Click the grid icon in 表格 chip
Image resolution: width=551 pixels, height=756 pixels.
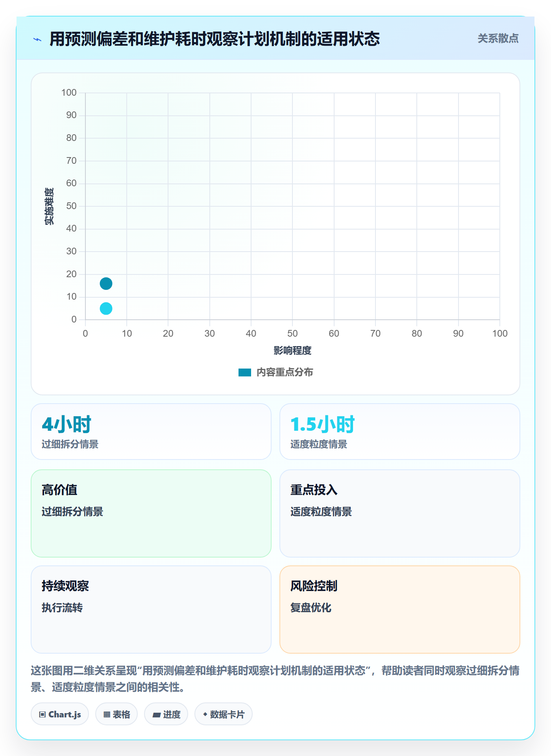107,715
